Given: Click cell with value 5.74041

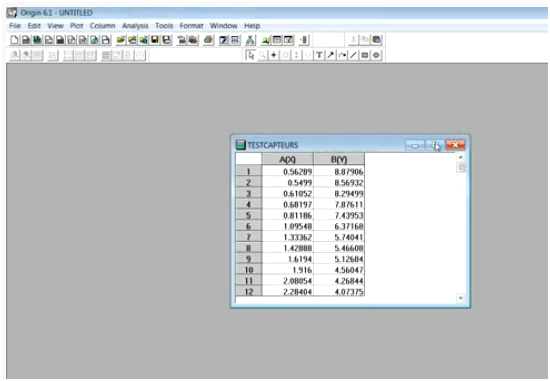Looking at the screenshot, I should (339, 237).
